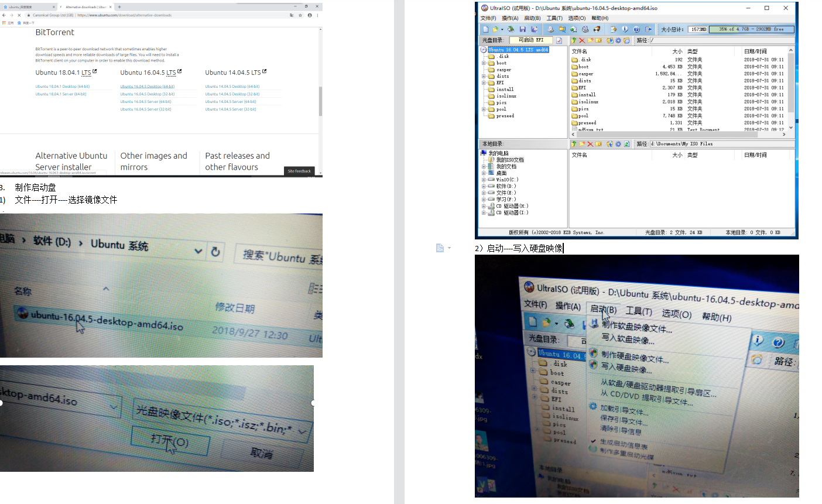Viewport: 822px width, 504px height.
Task: Open 操作(A) menu in the UltraISO screenshot
Action: click(x=510, y=18)
